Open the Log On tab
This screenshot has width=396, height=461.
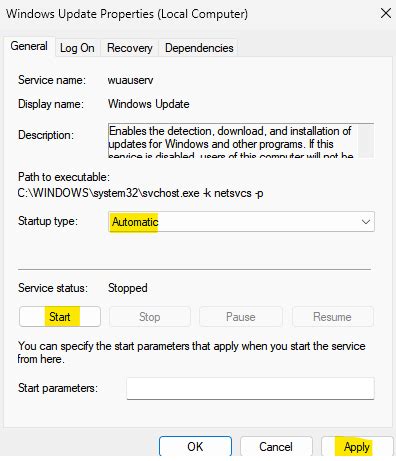click(x=77, y=48)
